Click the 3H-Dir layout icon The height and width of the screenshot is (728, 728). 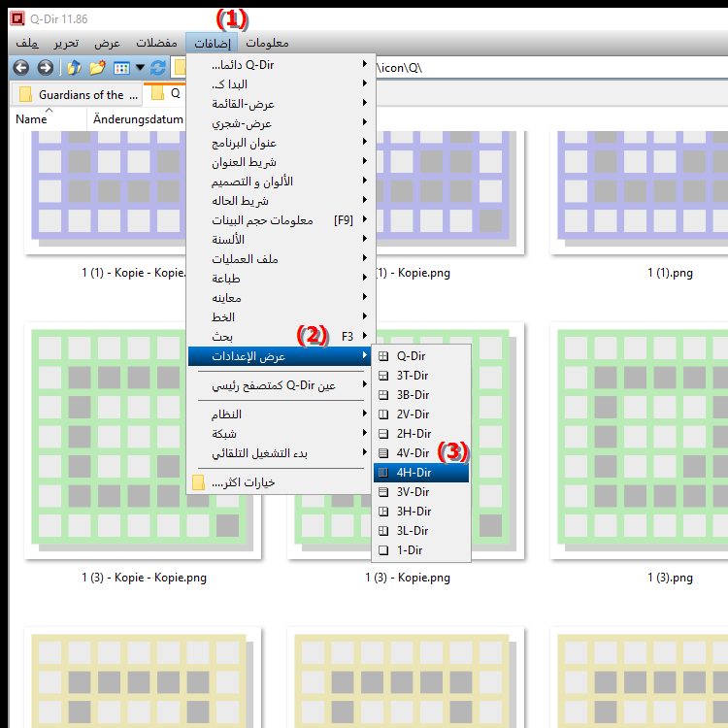click(383, 512)
